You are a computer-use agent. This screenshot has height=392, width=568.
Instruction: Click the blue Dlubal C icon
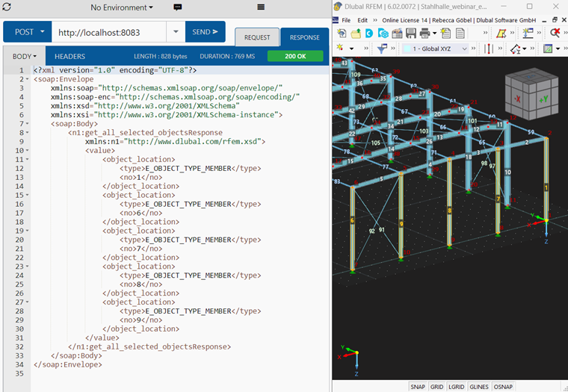coord(369,34)
